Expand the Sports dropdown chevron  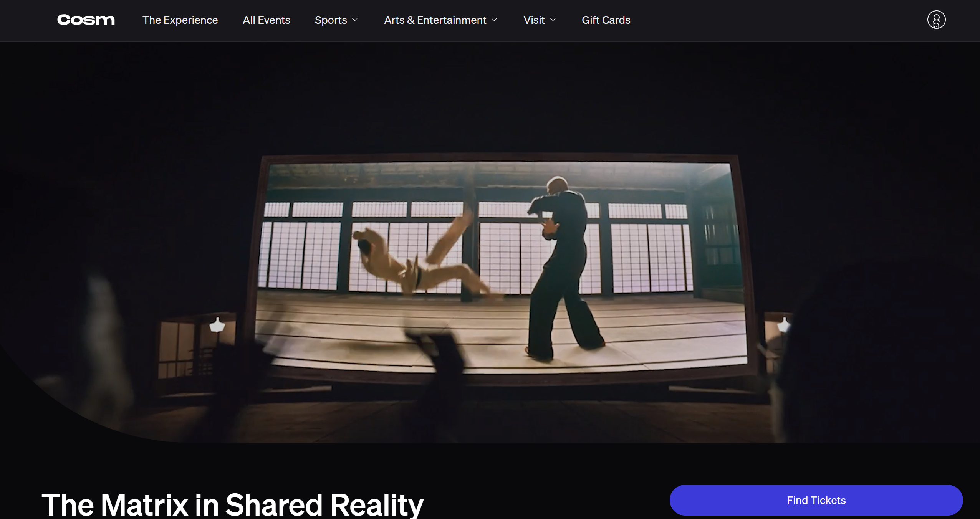[x=355, y=20]
